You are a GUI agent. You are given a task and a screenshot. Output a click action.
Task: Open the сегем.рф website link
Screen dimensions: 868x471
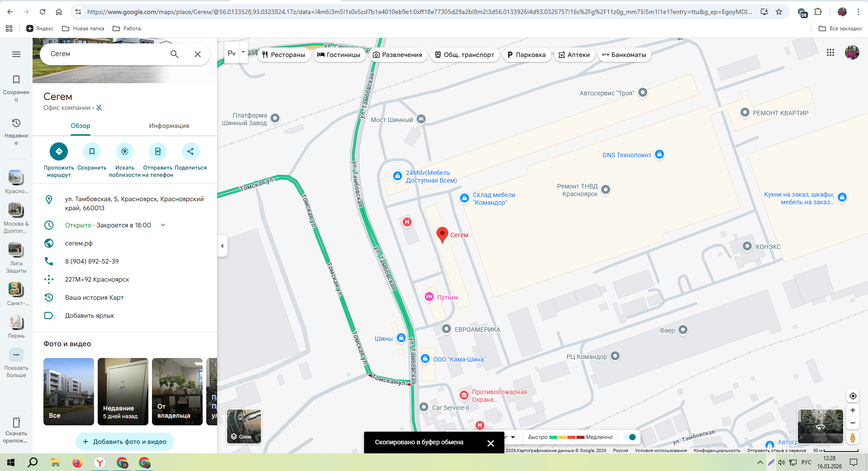click(x=79, y=243)
